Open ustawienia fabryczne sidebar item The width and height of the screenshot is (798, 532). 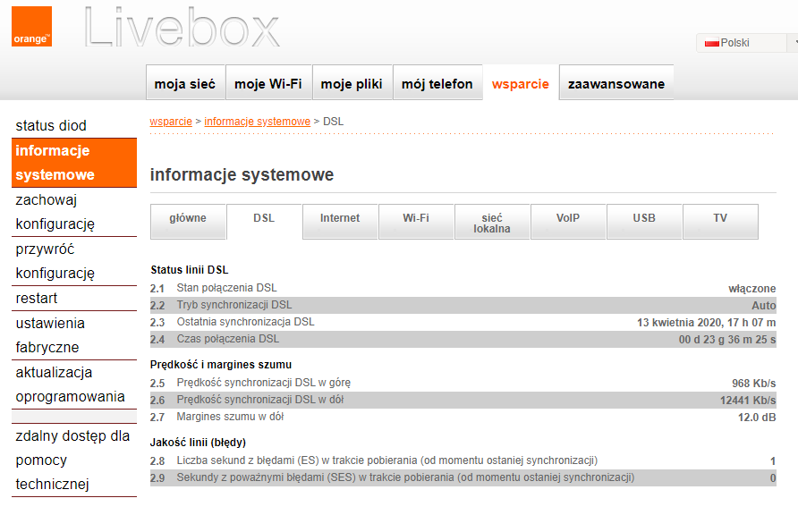point(50,335)
